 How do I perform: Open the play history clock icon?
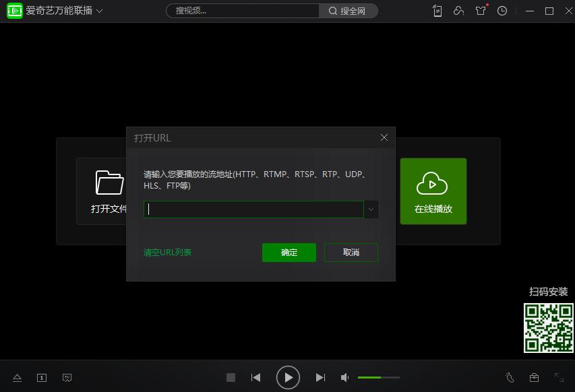coord(502,11)
